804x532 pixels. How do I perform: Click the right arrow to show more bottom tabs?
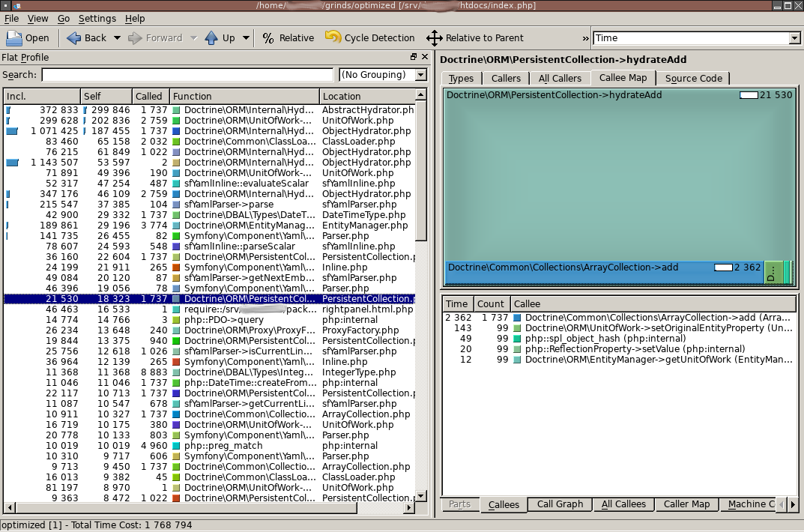pos(793,504)
